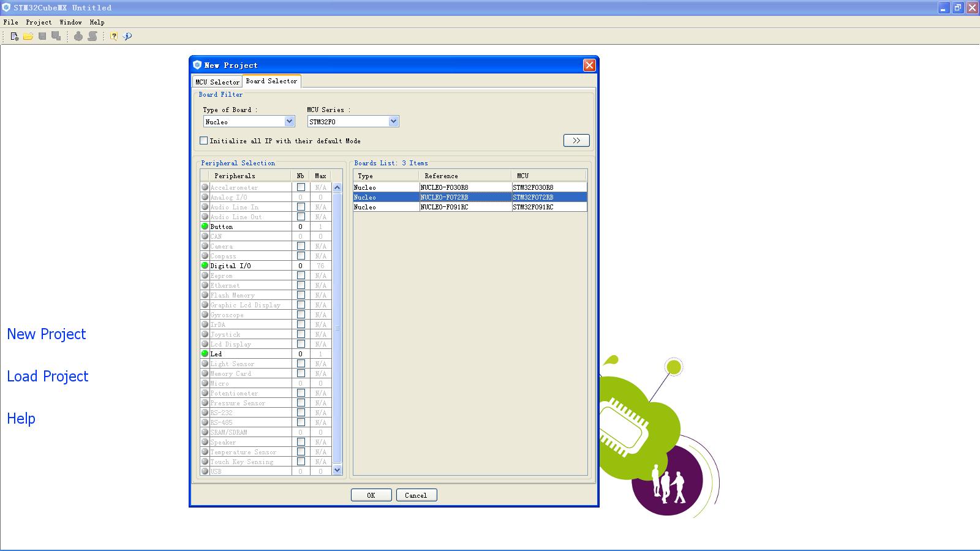The image size is (980, 551).
Task: Click the Generate Code toolbar icon
Action: point(78,36)
